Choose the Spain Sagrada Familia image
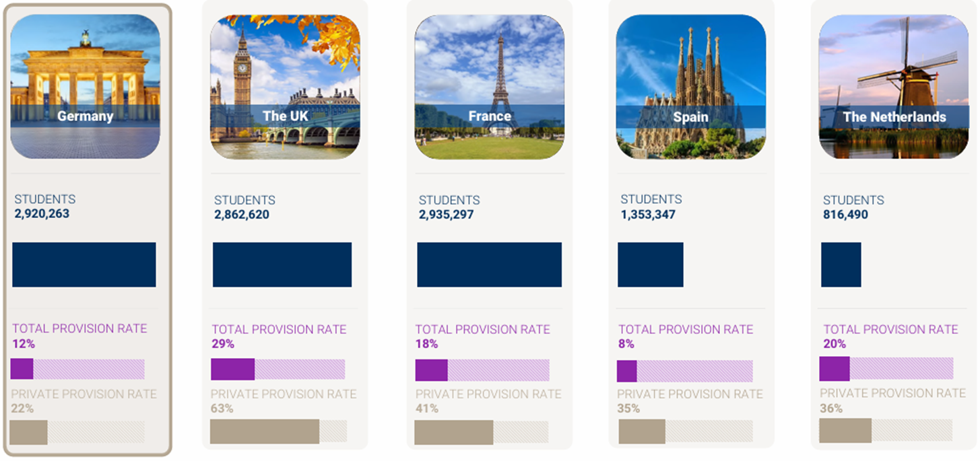 click(x=691, y=86)
